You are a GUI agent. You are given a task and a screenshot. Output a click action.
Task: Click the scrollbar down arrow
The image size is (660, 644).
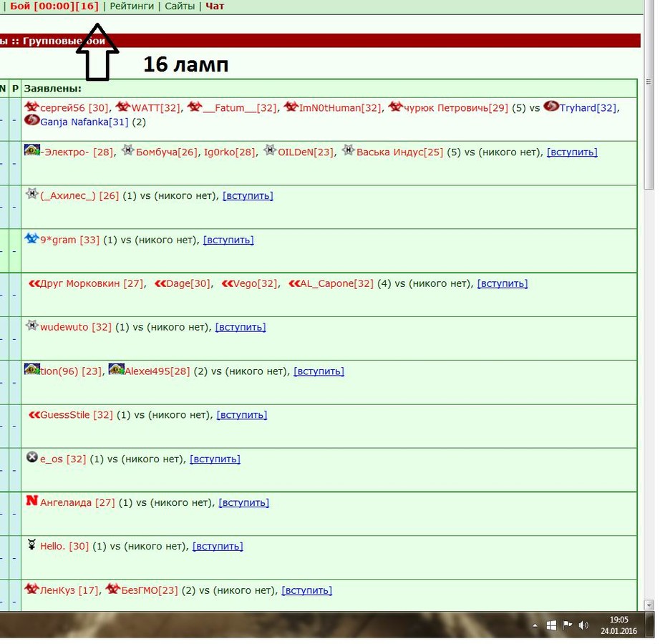pyautogui.click(x=649, y=606)
